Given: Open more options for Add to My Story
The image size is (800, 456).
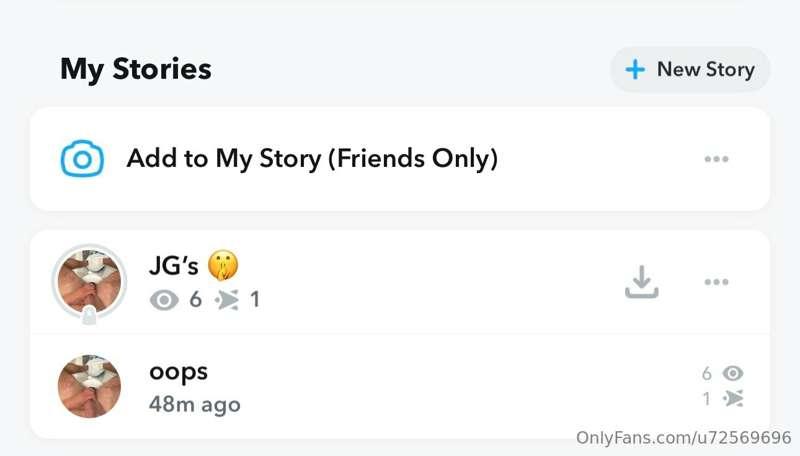Looking at the screenshot, I should pyautogui.click(x=716, y=159).
